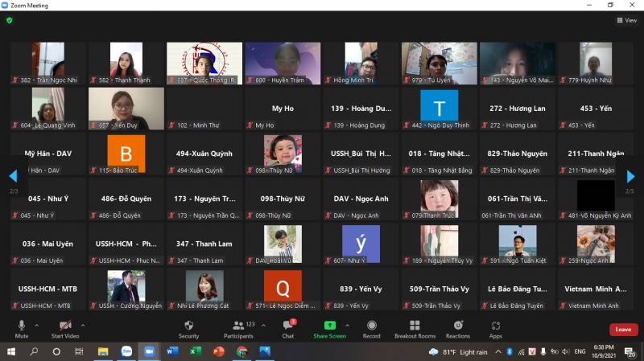Toggle the microphone Mute button

tap(22, 329)
